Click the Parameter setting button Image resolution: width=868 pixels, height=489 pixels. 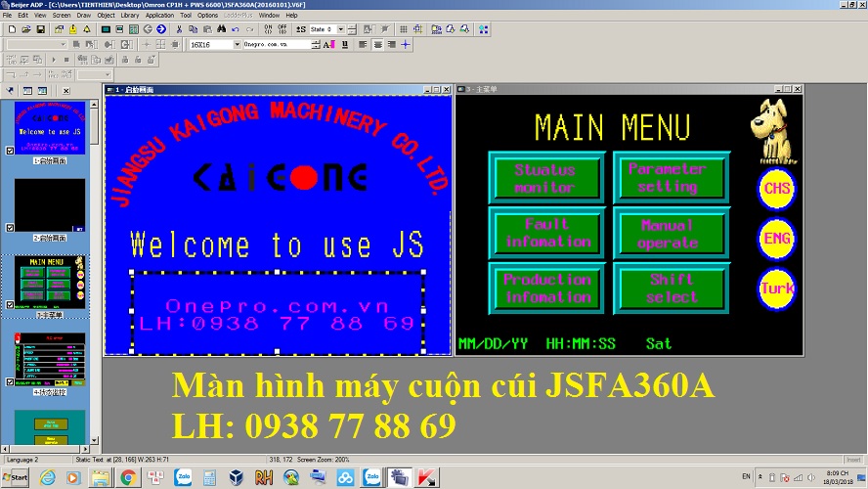click(671, 178)
